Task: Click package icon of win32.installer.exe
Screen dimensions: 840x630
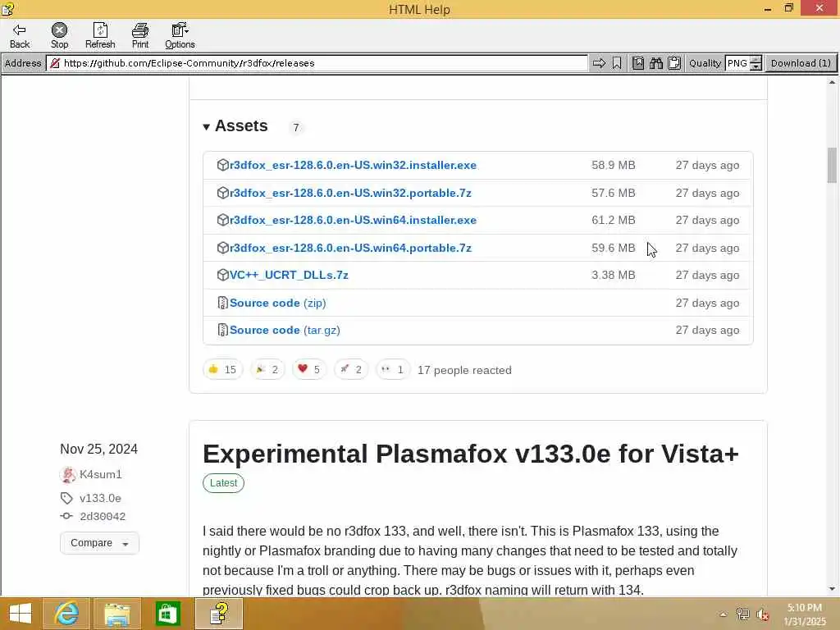Action: point(223,165)
